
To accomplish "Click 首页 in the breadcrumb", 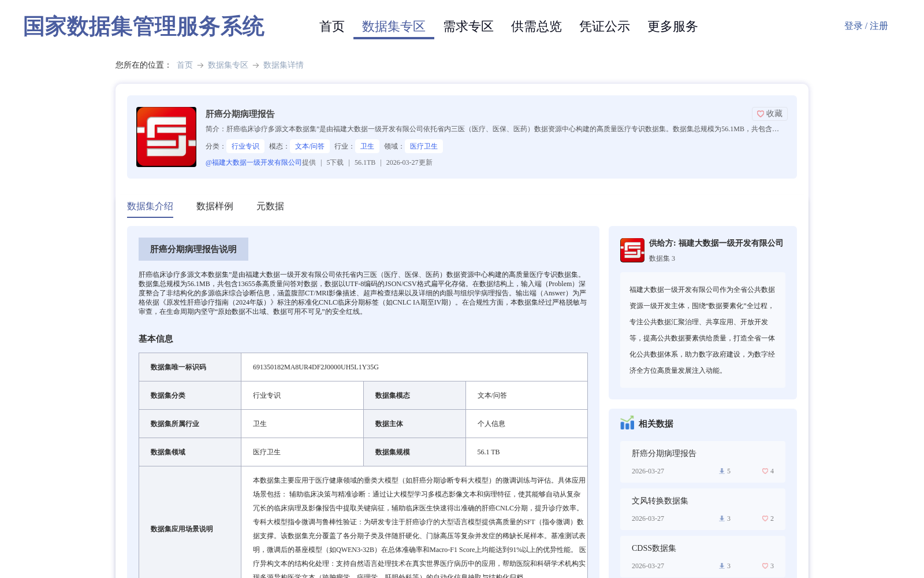I will pos(185,65).
